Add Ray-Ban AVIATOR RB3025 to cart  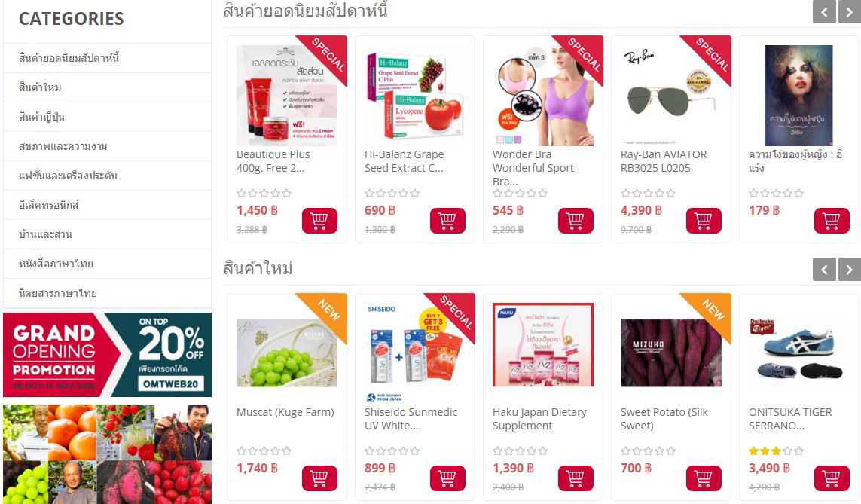point(704,221)
